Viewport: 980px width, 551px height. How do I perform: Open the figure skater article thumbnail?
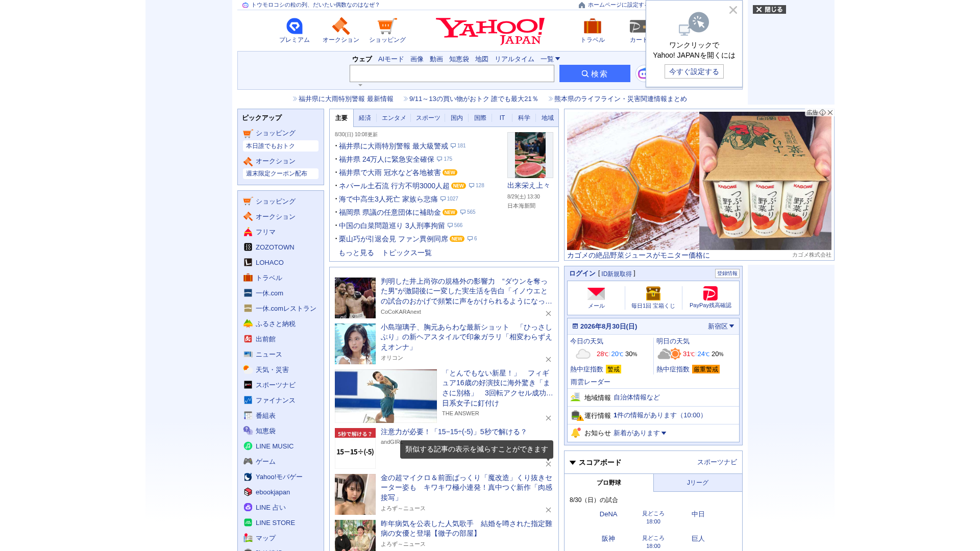385,396
